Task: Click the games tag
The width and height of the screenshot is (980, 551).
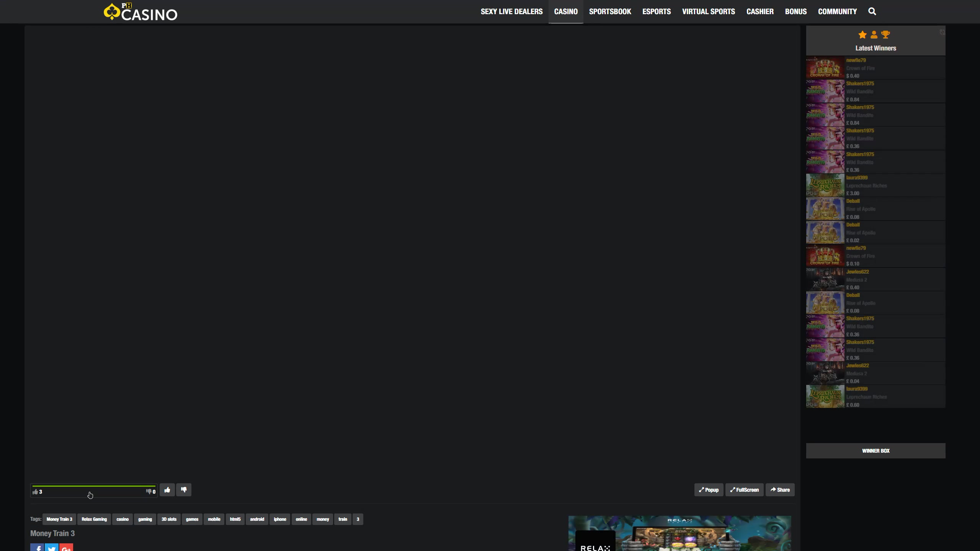Action: 192,519
